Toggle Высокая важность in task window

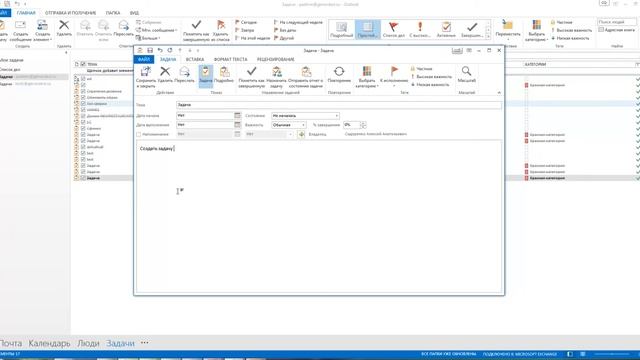tap(431, 77)
